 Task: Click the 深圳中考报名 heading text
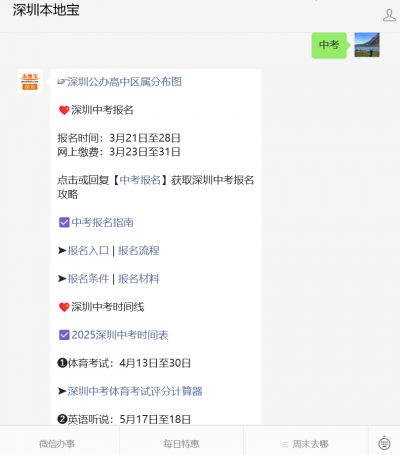point(102,110)
